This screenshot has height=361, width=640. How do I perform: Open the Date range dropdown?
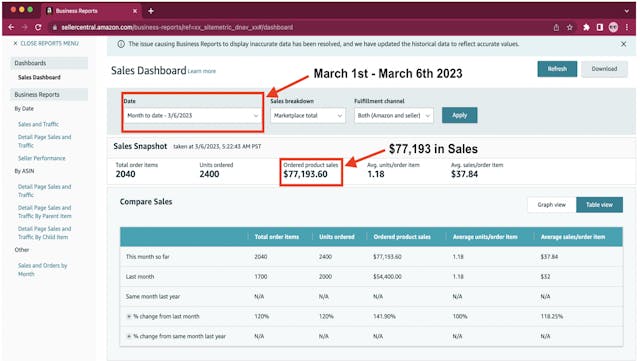tap(193, 116)
